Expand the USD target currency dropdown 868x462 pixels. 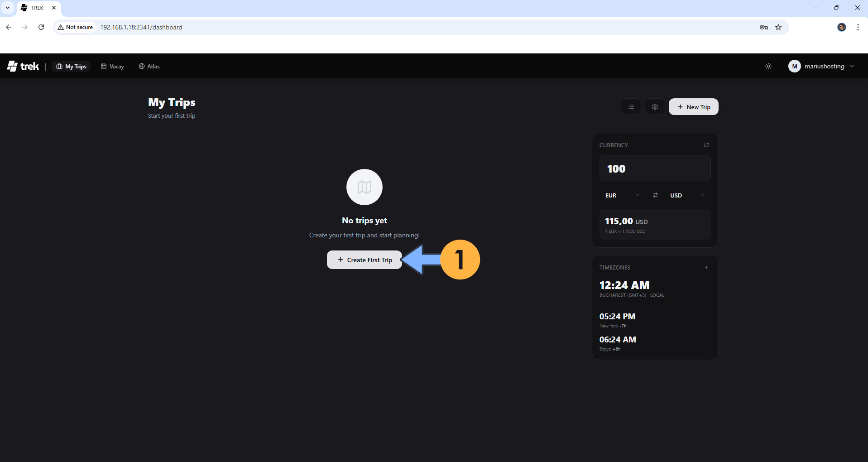687,195
